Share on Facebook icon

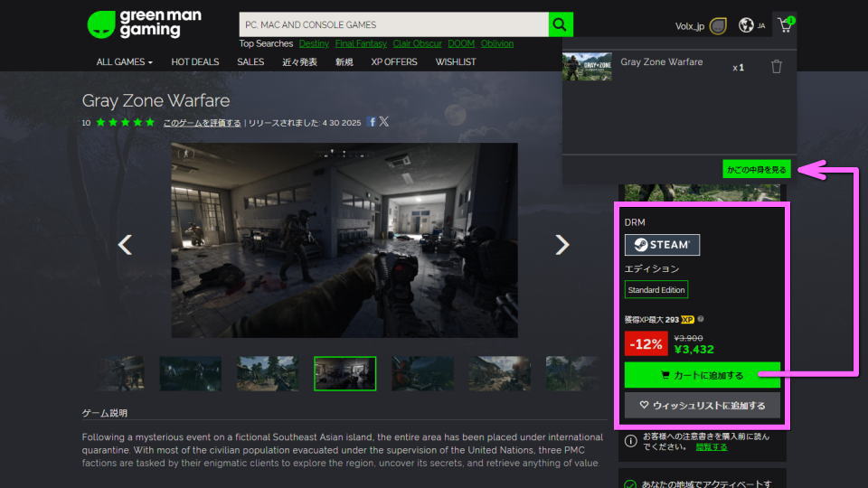pyautogui.click(x=372, y=122)
